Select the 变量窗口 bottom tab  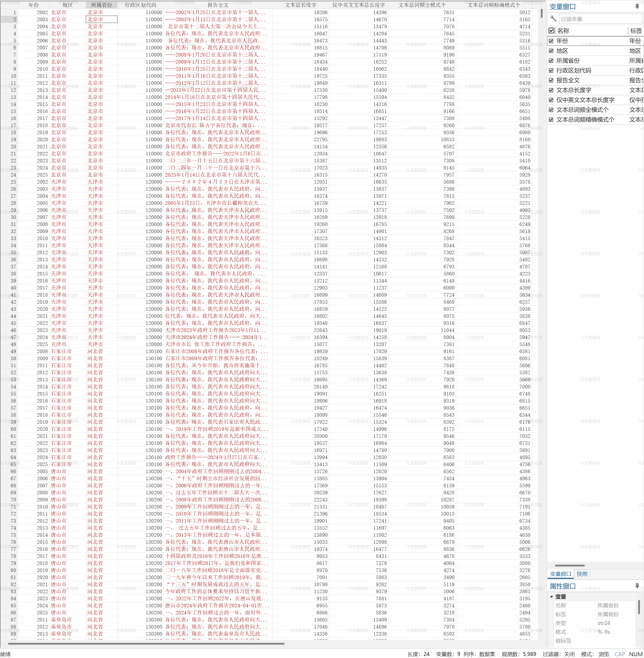point(561,574)
